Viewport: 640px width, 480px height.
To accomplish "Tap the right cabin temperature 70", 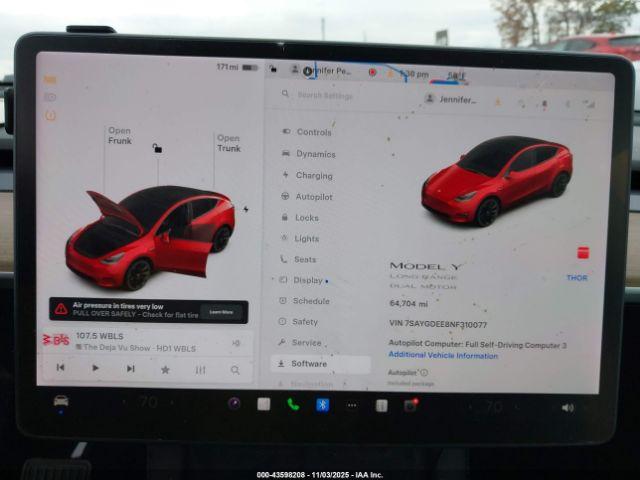I will (x=493, y=407).
